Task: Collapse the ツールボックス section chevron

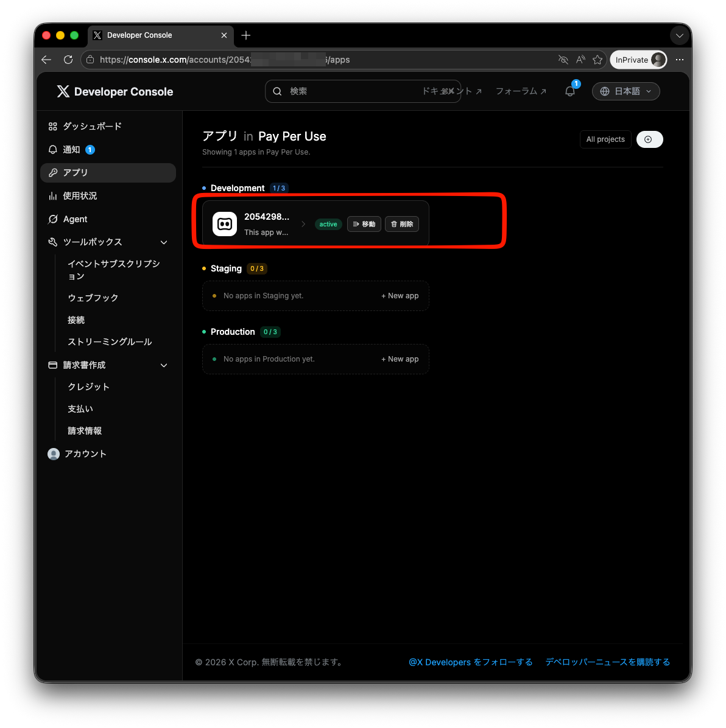Action: 164,242
